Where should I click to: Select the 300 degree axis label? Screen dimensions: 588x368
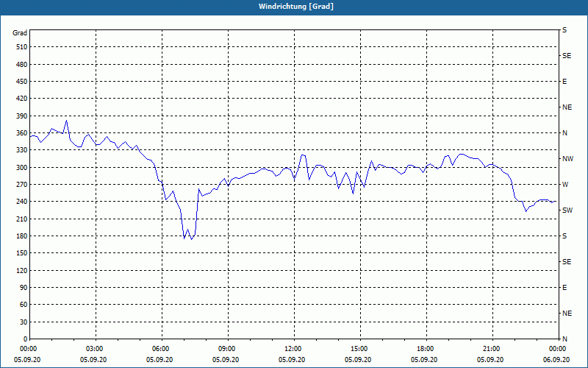(x=22, y=168)
